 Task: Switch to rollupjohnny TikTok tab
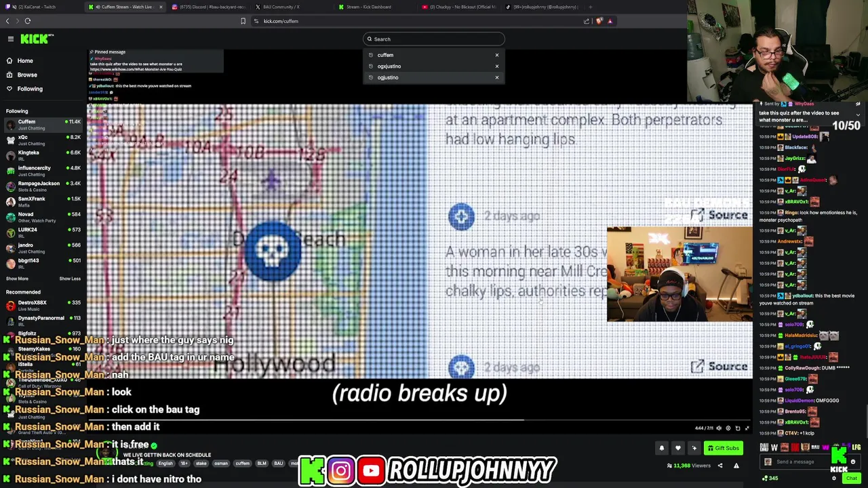(x=542, y=7)
